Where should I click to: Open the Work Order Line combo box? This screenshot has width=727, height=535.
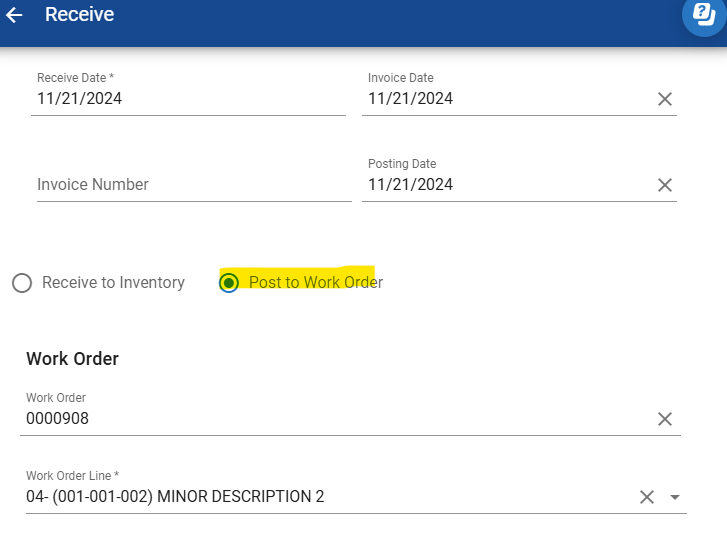coord(320,497)
